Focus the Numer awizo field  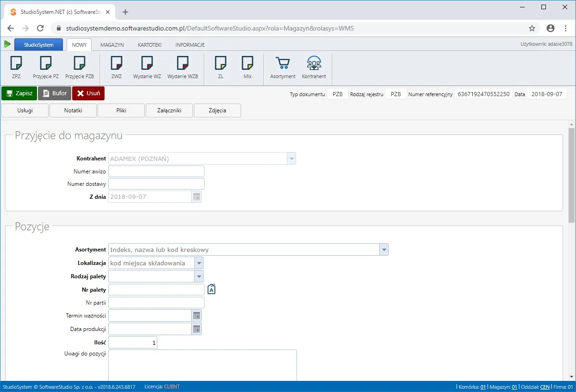(x=156, y=171)
